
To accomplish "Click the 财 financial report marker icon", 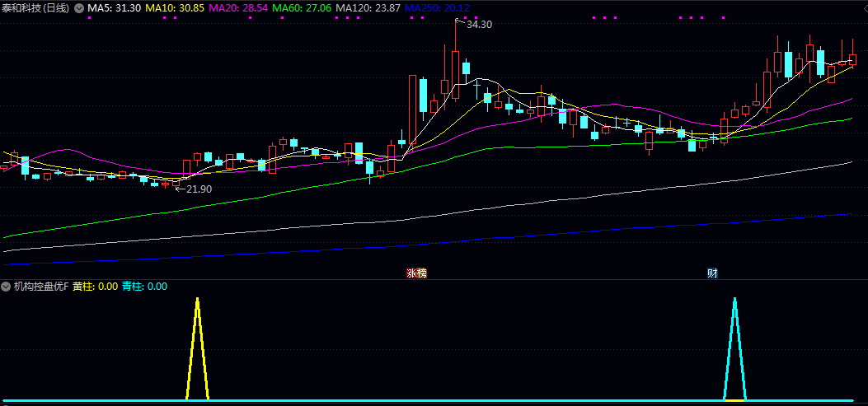I will [712, 273].
